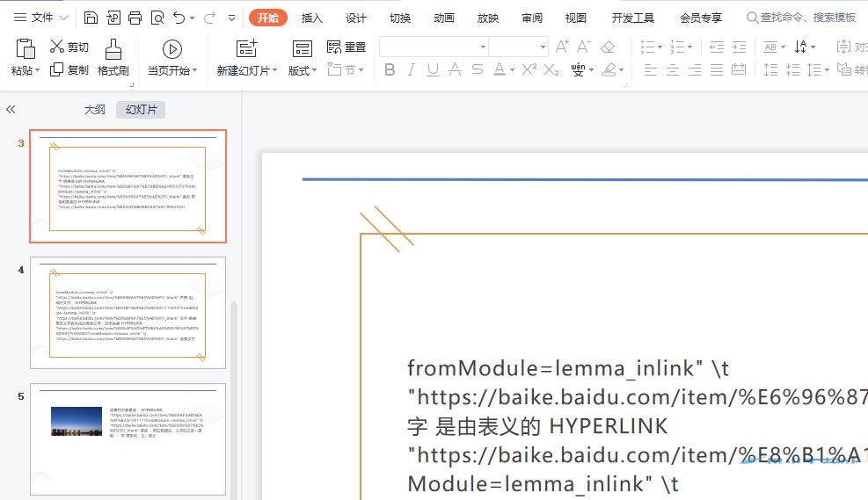Apply the font color A swatch
Viewport: 868px width, 500px height.
(x=499, y=69)
